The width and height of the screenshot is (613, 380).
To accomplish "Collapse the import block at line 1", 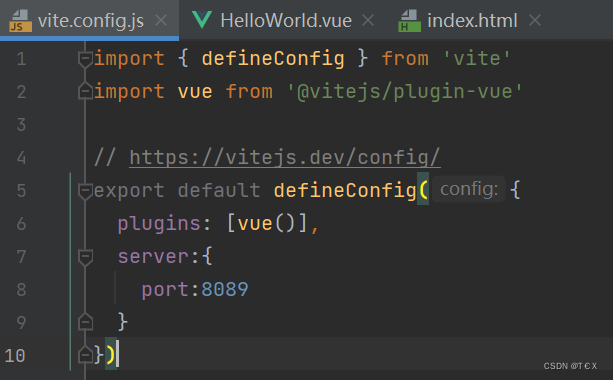I will coord(85,59).
